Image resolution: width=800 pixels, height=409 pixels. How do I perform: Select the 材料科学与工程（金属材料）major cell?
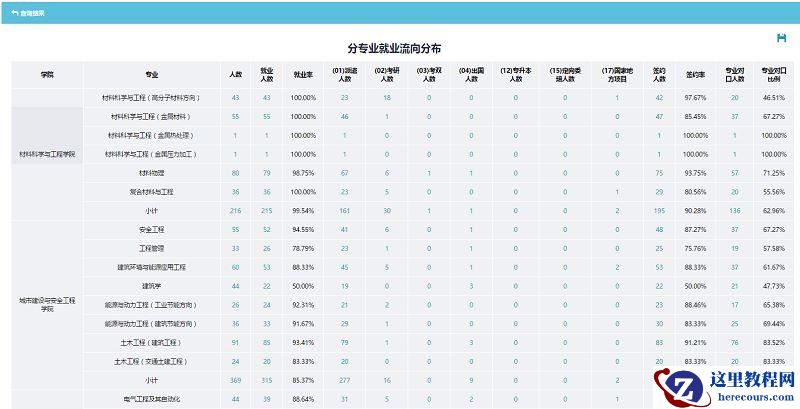[152, 117]
